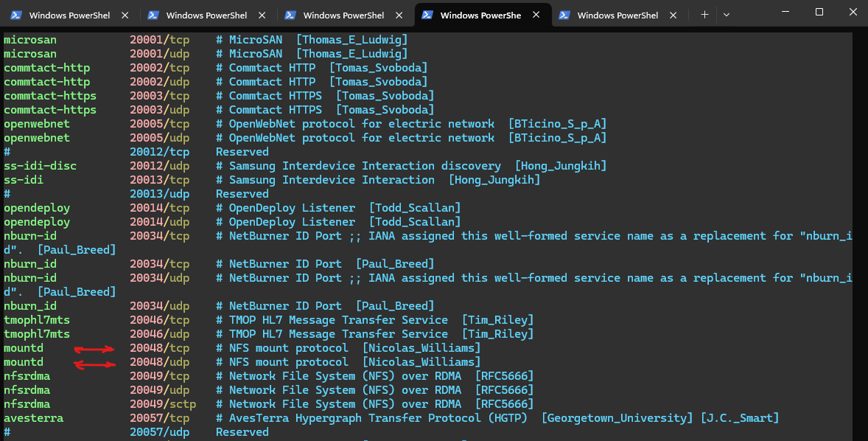
Task: Click the port text "20049/sctp"
Action: point(163,404)
